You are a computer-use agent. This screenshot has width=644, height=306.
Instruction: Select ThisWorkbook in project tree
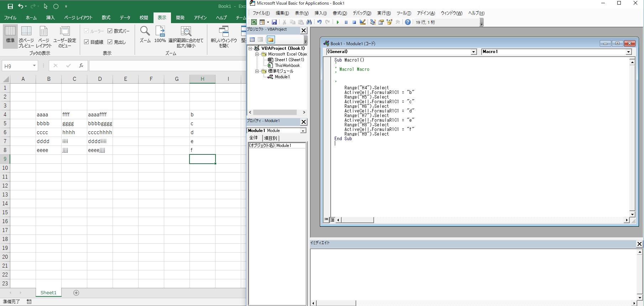pyautogui.click(x=287, y=65)
